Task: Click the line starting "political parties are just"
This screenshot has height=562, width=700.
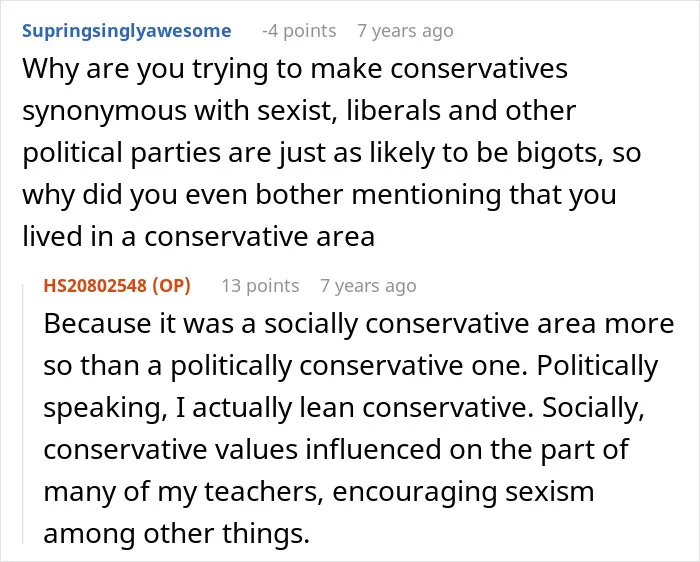Action: point(332,153)
